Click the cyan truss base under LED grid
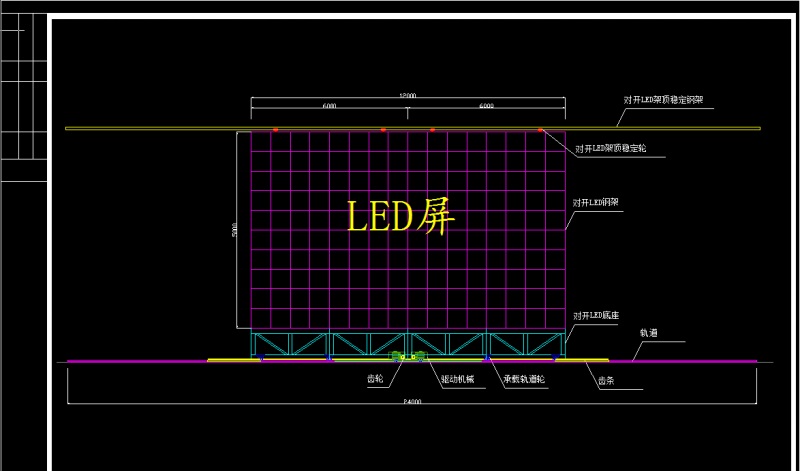This screenshot has width=800, height=471. (408, 342)
